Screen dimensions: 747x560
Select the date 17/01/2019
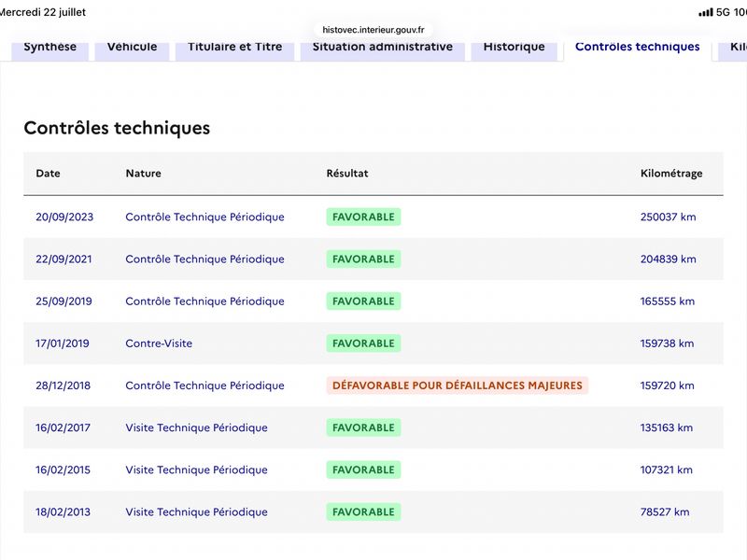[x=63, y=343]
